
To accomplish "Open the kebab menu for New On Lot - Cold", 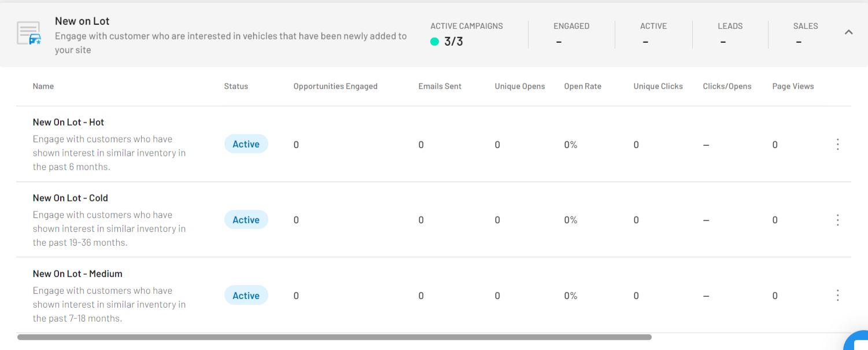I will [837, 220].
